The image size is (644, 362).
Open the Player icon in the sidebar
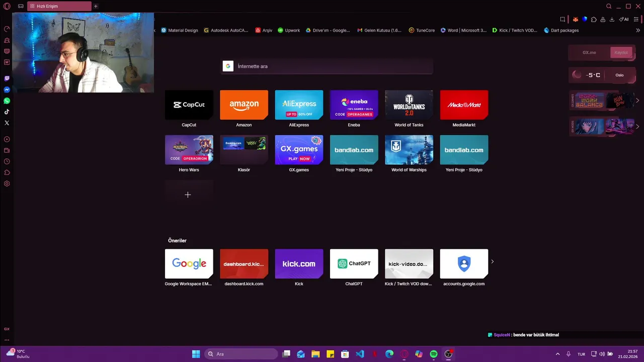tap(7, 139)
